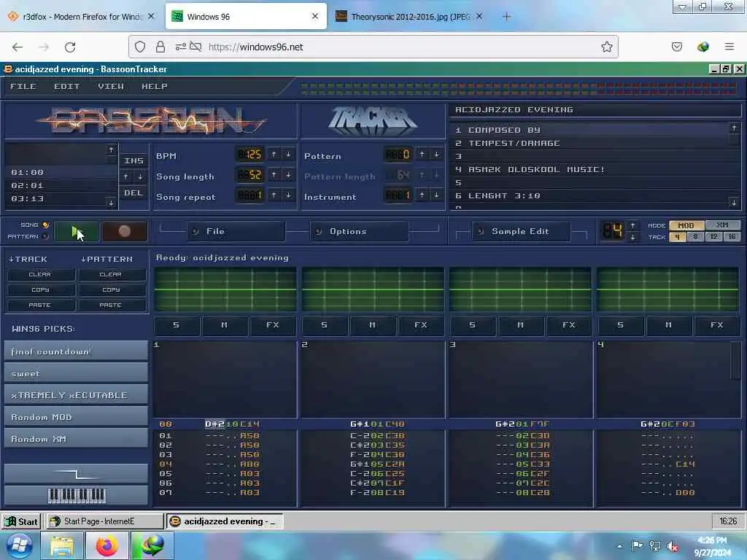Viewport: 747px width, 560px height.
Task: Set track count to 4
Action: [677, 237]
